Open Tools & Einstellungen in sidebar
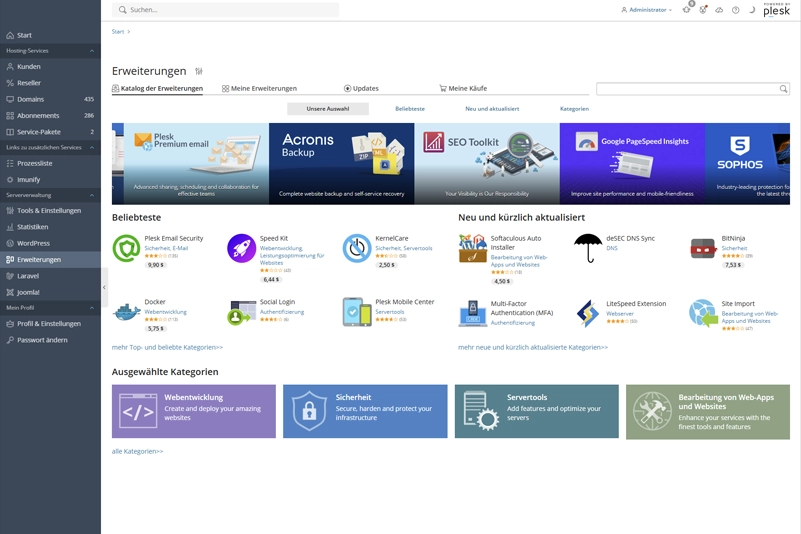This screenshot has width=801, height=534. (x=50, y=211)
